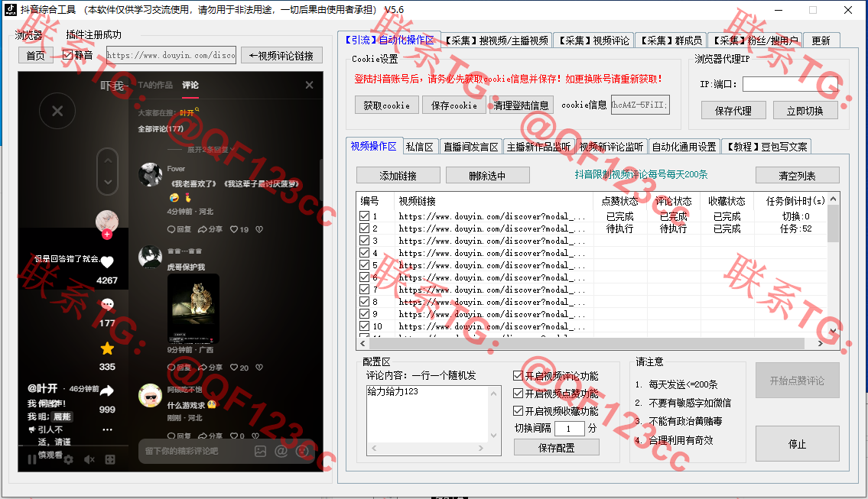This screenshot has width=868, height=499.
Task: Click the 首页 home button
Action: click(x=35, y=55)
